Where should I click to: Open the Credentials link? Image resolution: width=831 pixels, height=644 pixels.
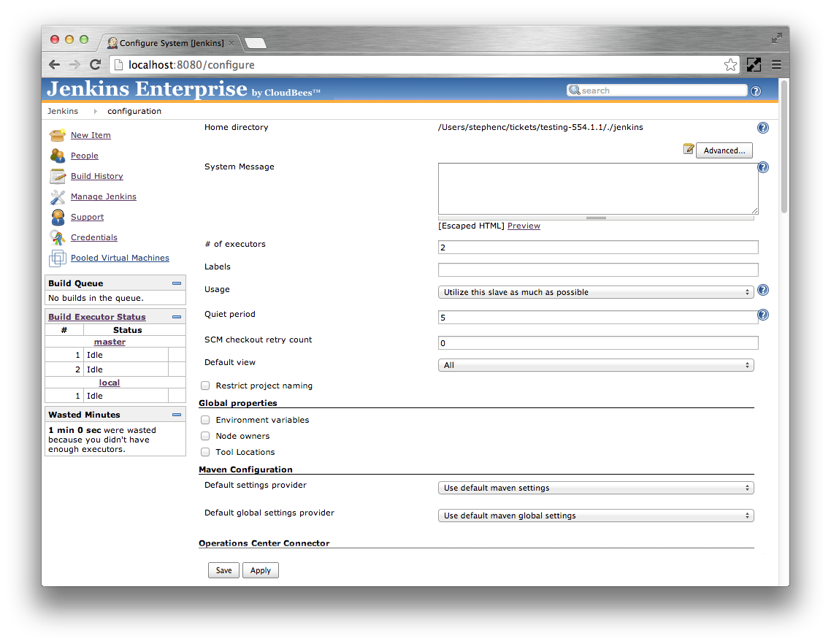tap(93, 237)
